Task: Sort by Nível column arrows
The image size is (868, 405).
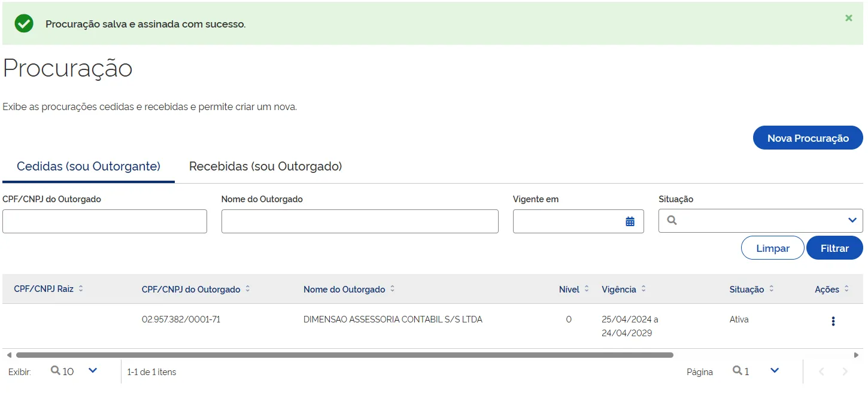Action: point(587,289)
